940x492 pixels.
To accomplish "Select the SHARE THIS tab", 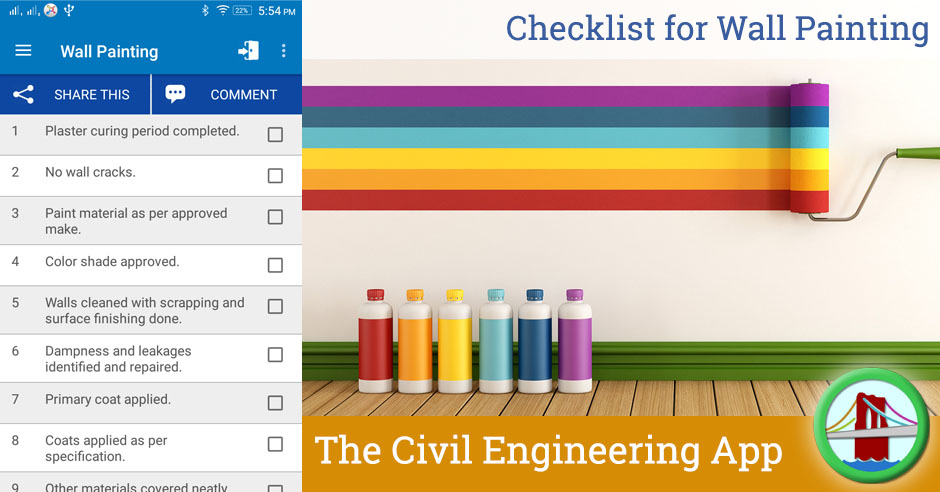I will (75, 94).
